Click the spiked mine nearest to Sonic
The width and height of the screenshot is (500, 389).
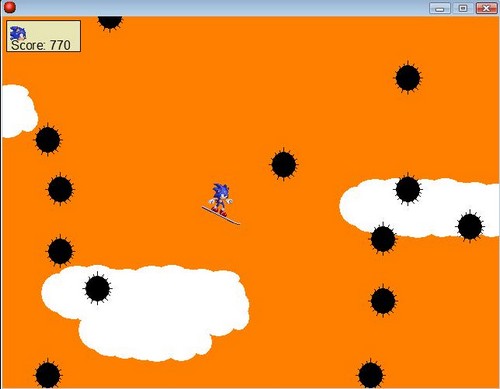(284, 164)
